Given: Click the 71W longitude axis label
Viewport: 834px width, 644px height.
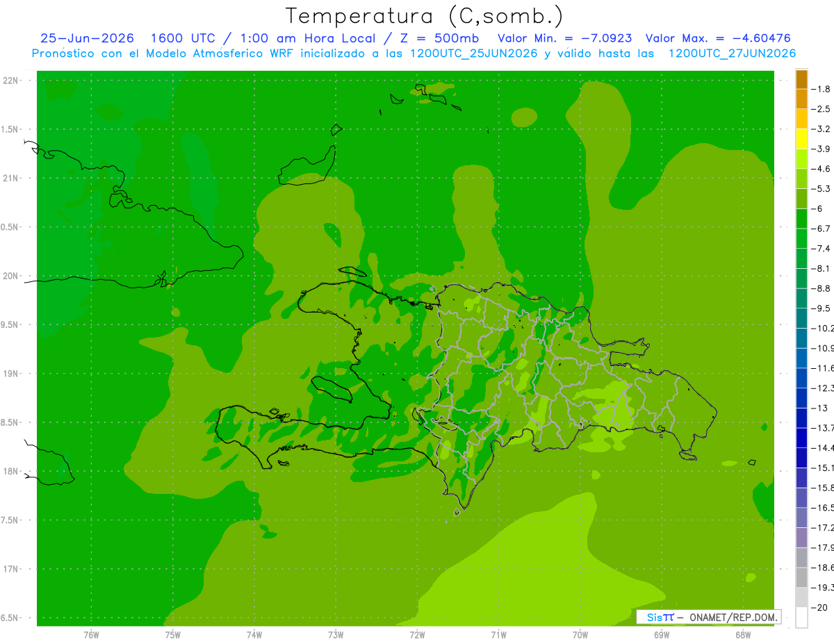Looking at the screenshot, I should [x=498, y=635].
